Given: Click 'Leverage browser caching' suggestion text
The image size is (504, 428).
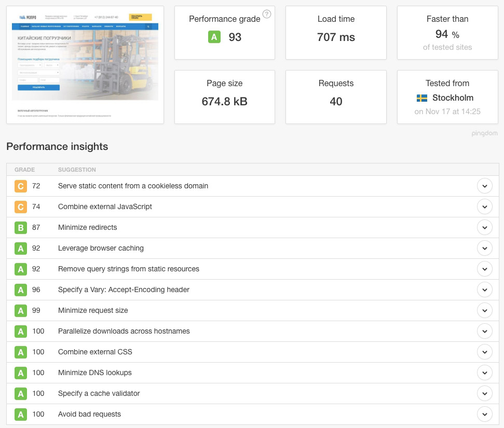Looking at the screenshot, I should click(x=101, y=248).
